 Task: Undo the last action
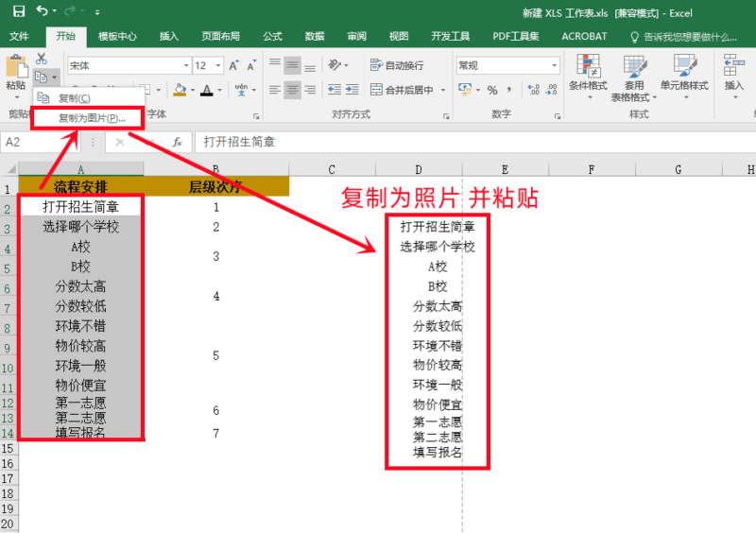[x=42, y=10]
